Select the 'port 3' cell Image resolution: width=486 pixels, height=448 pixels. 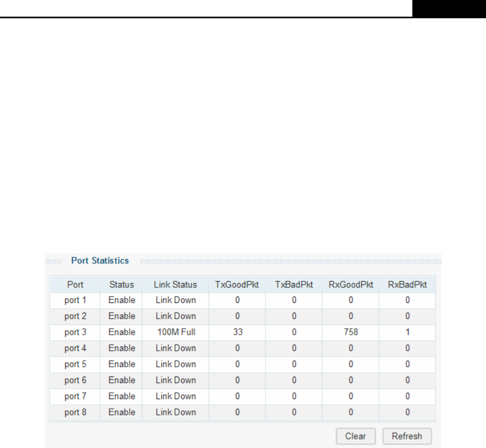(75, 332)
